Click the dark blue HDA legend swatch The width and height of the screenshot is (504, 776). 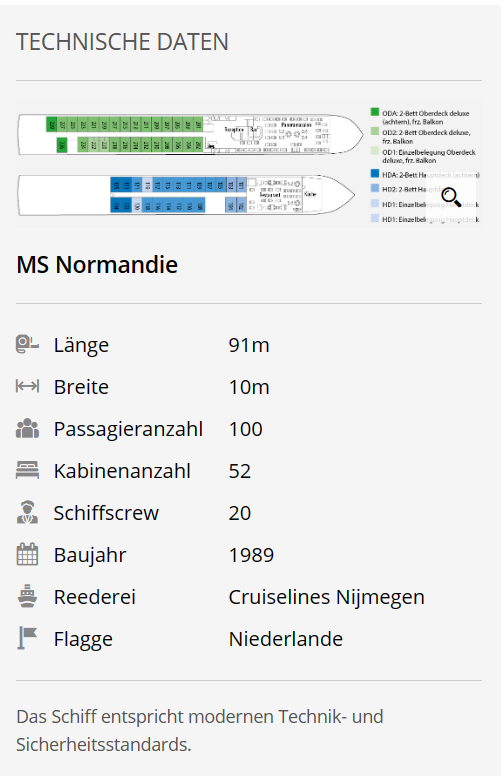(x=375, y=174)
